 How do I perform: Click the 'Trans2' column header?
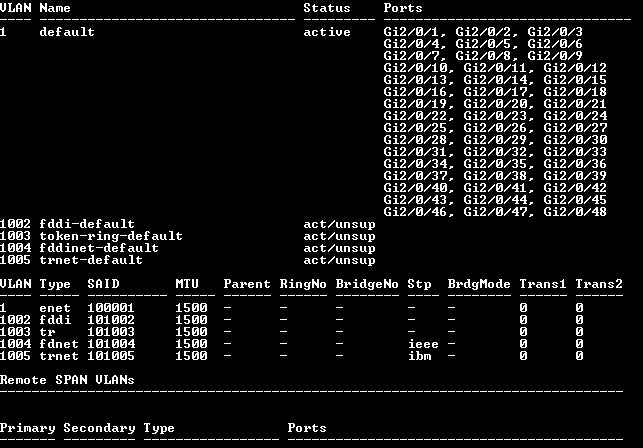(599, 284)
